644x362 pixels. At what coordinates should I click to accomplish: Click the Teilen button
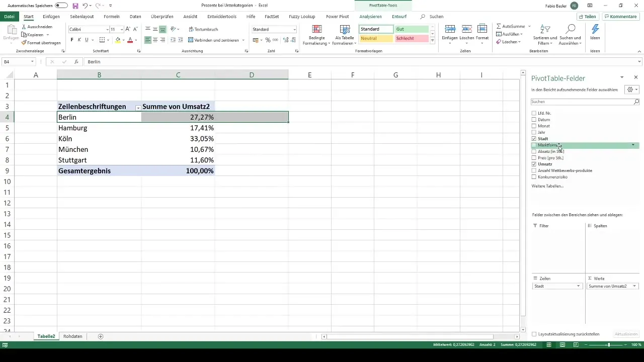coord(587,17)
